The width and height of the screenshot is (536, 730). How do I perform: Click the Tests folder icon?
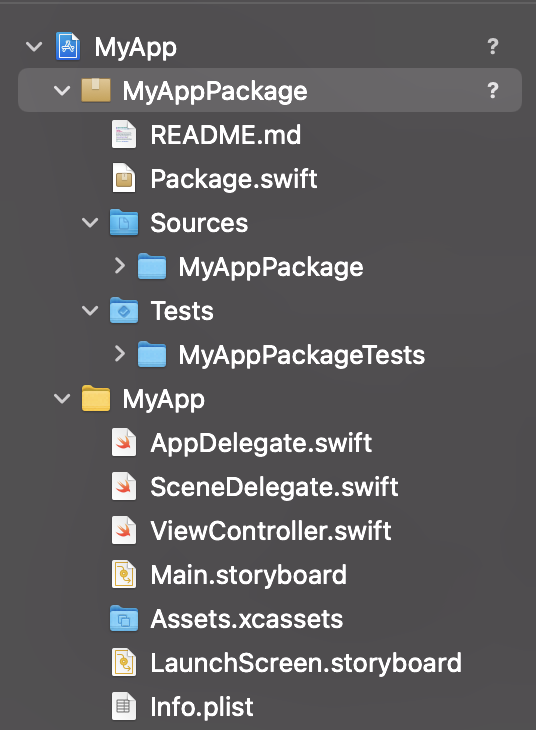pos(124,310)
